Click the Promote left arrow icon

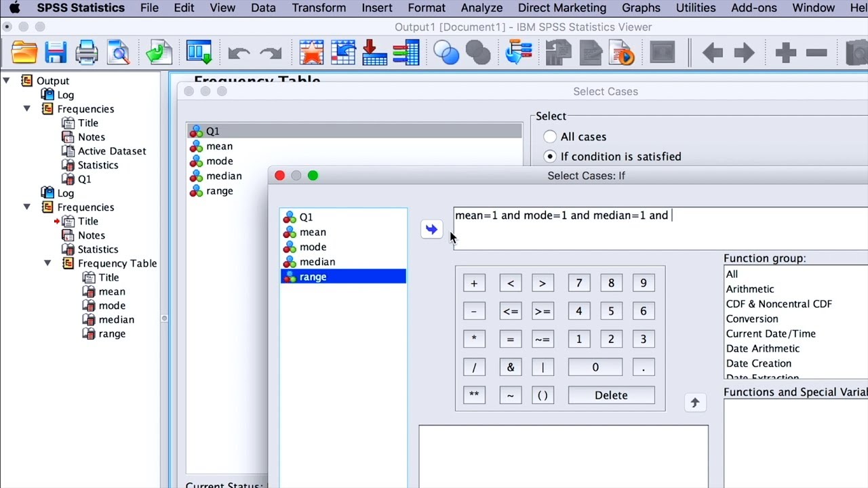tap(713, 53)
